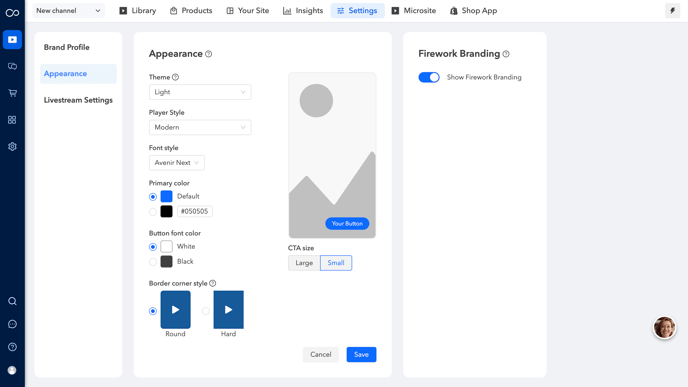
Task: Click the Save button
Action: point(362,355)
